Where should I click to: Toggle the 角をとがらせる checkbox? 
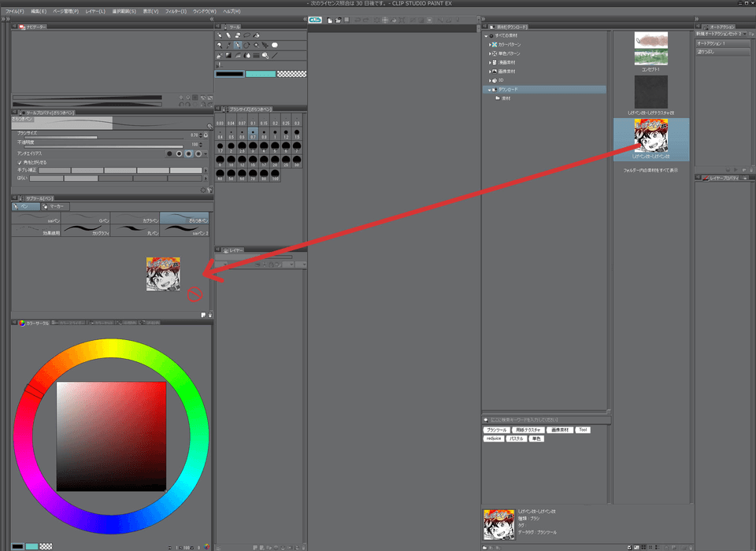click(x=20, y=162)
